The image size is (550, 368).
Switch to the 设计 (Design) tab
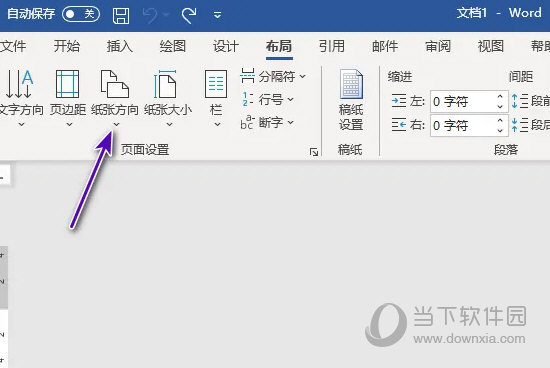(226, 46)
